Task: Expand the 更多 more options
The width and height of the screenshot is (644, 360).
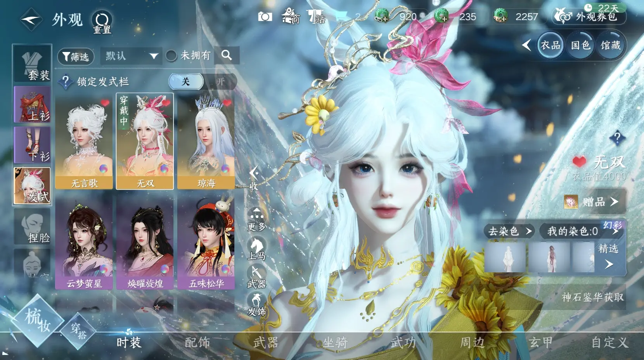Action: point(256,220)
